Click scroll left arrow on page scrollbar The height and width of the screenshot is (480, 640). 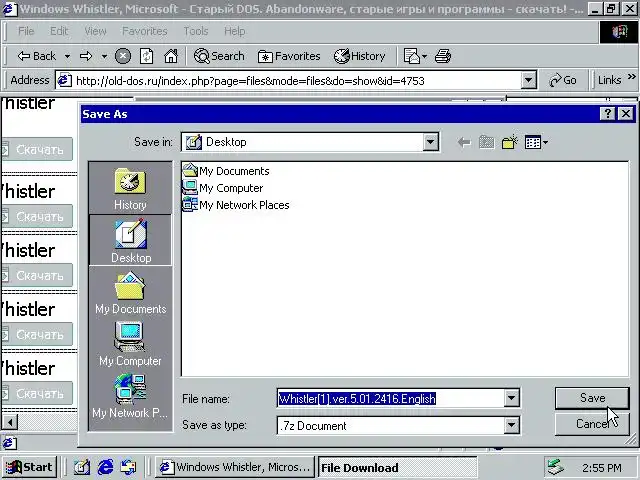(x=10, y=422)
